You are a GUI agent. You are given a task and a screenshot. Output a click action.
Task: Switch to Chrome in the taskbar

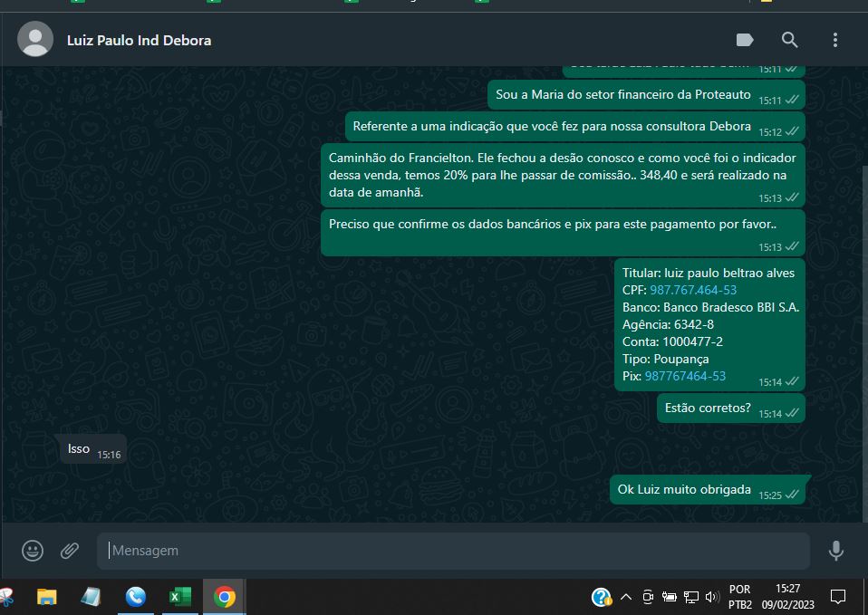(224, 597)
